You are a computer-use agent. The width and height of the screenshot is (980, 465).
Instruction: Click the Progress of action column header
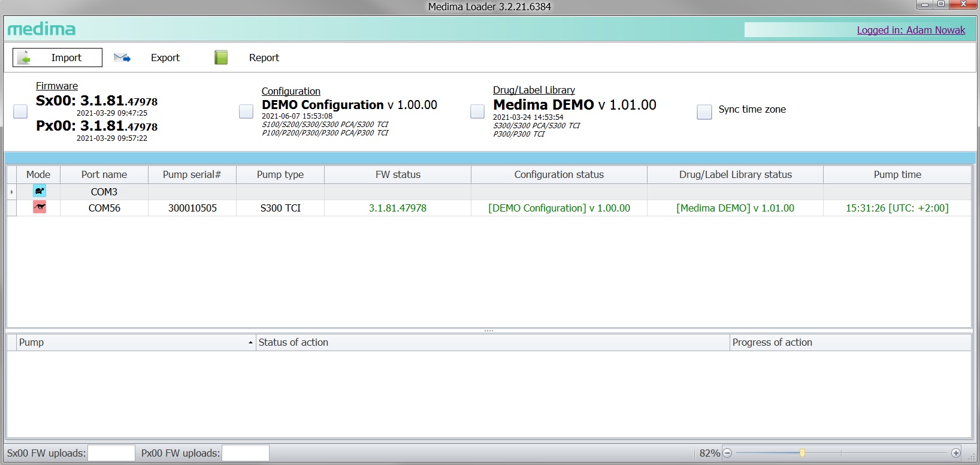pos(851,342)
